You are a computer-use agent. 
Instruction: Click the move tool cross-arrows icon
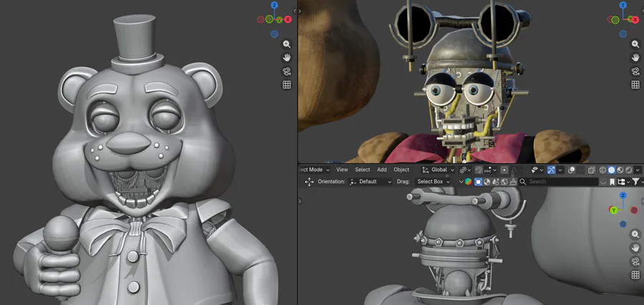(x=309, y=181)
